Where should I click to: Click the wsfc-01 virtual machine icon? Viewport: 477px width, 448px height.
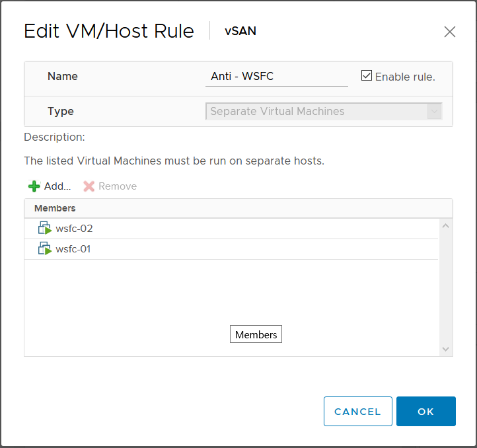click(x=45, y=249)
